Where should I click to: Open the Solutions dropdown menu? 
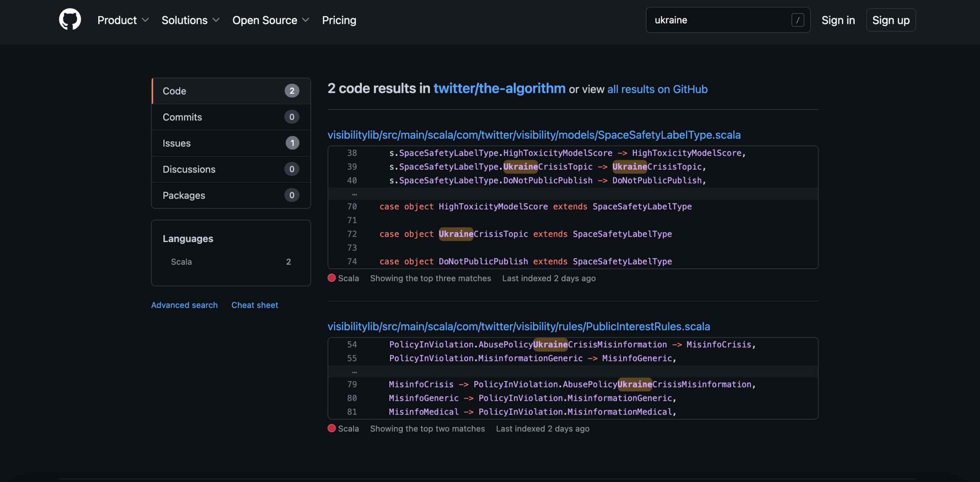pyautogui.click(x=190, y=20)
